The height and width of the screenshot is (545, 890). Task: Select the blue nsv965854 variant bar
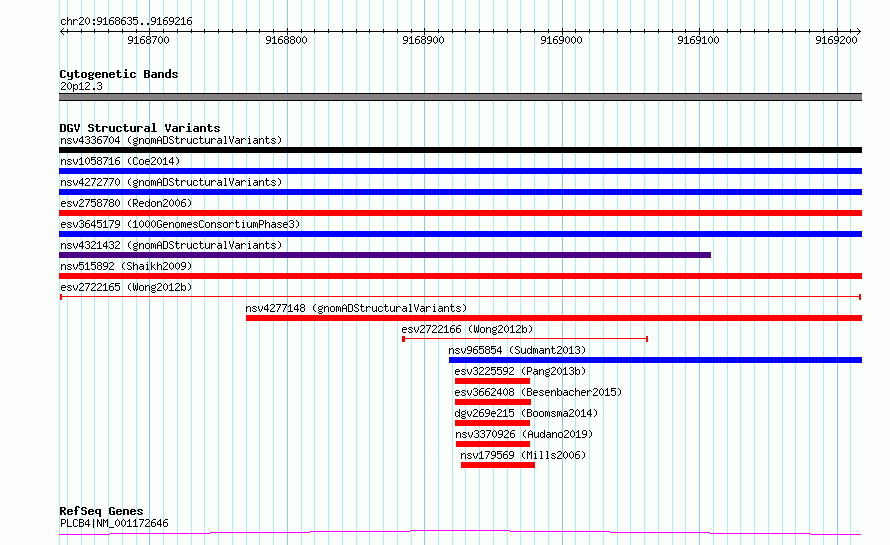(x=656, y=360)
